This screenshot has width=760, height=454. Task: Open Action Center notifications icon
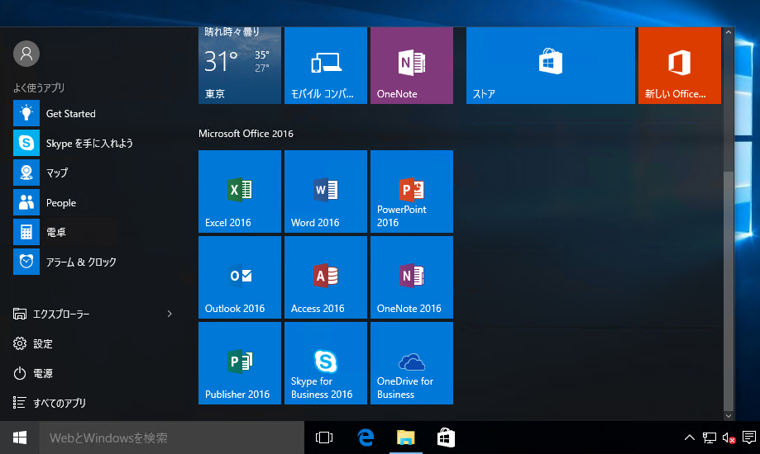click(749, 438)
